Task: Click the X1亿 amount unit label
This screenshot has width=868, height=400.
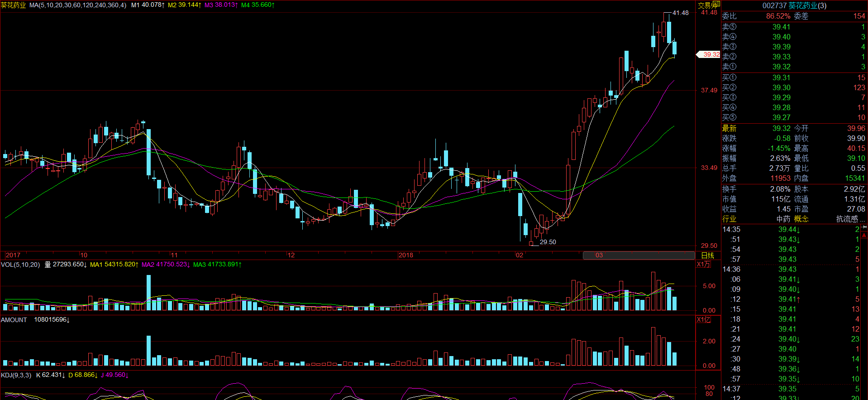Action: tap(703, 320)
